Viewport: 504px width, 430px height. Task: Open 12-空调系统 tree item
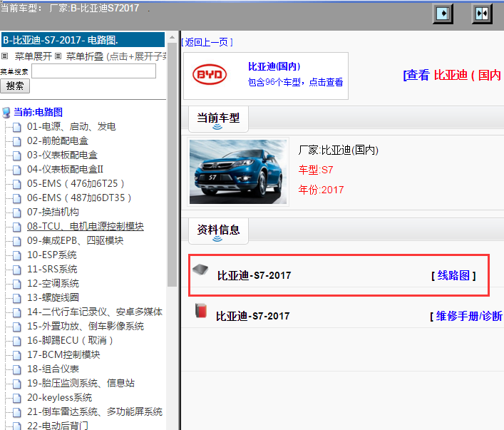53,283
